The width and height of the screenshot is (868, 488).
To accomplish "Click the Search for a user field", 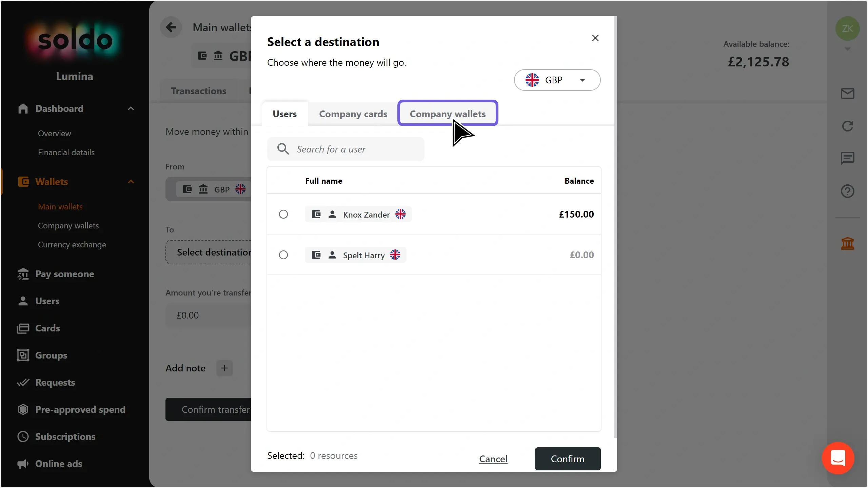I will (x=346, y=149).
